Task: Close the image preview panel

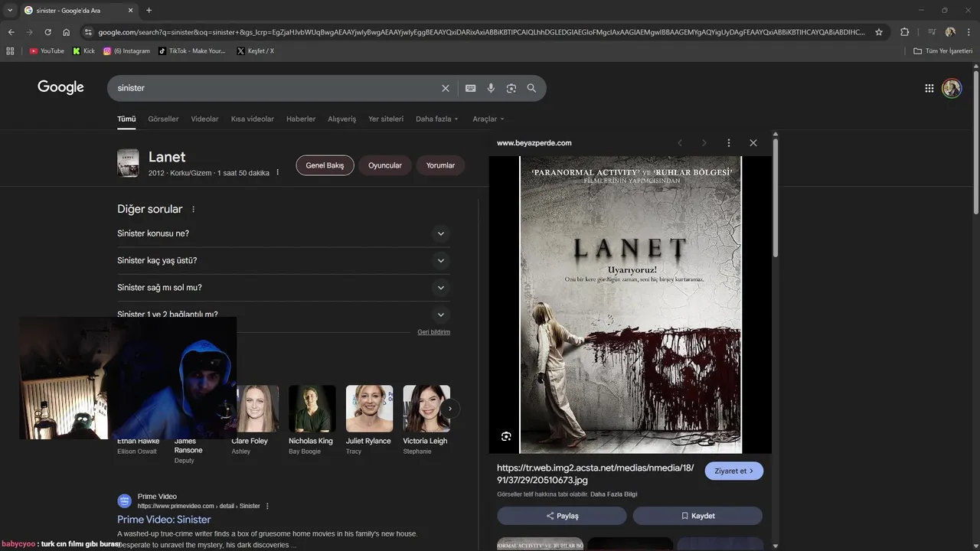Action: (x=753, y=143)
